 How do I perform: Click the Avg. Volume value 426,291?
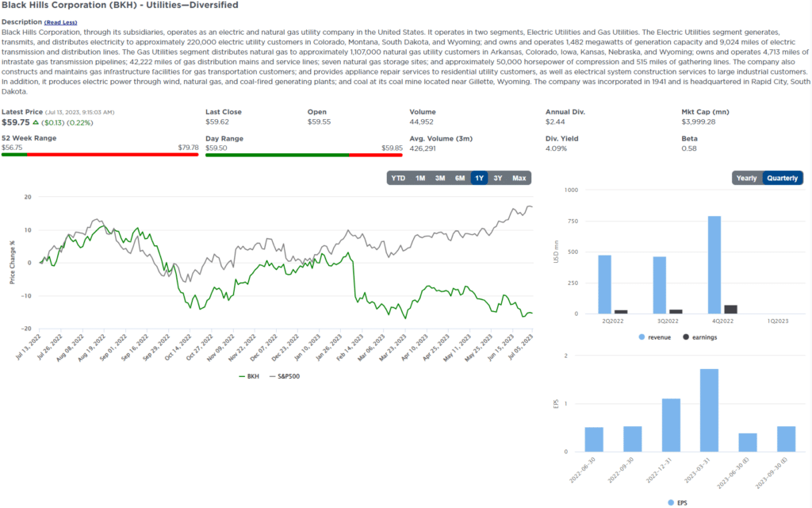423,148
